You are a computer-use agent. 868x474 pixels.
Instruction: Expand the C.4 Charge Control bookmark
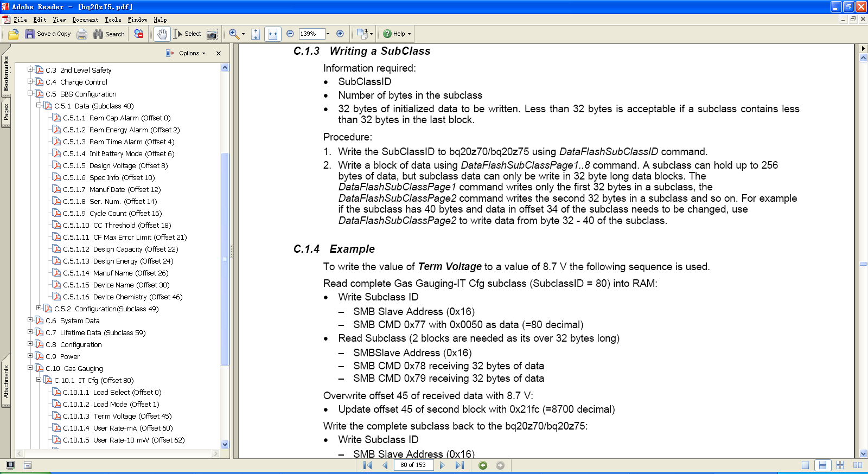(x=30, y=81)
